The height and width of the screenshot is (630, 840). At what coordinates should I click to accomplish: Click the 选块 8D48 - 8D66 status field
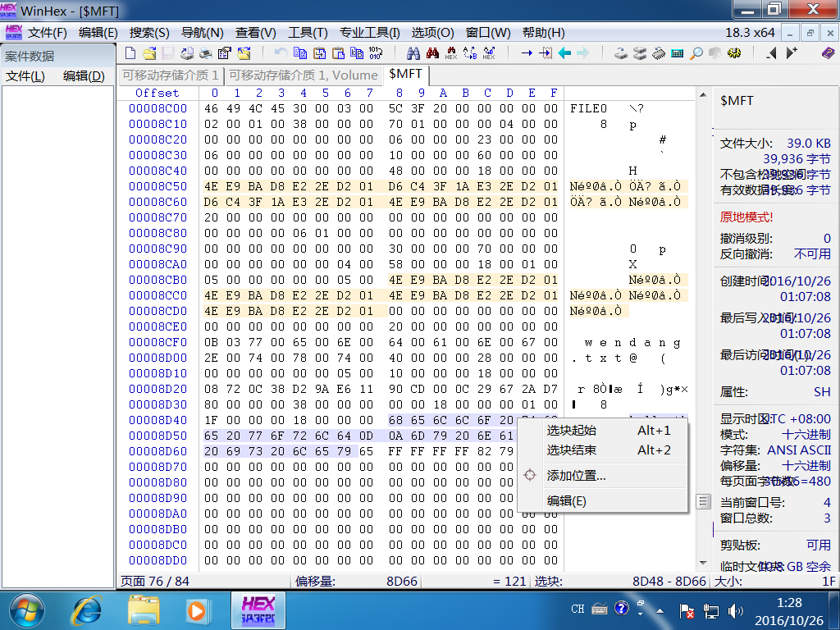pyautogui.click(x=620, y=582)
